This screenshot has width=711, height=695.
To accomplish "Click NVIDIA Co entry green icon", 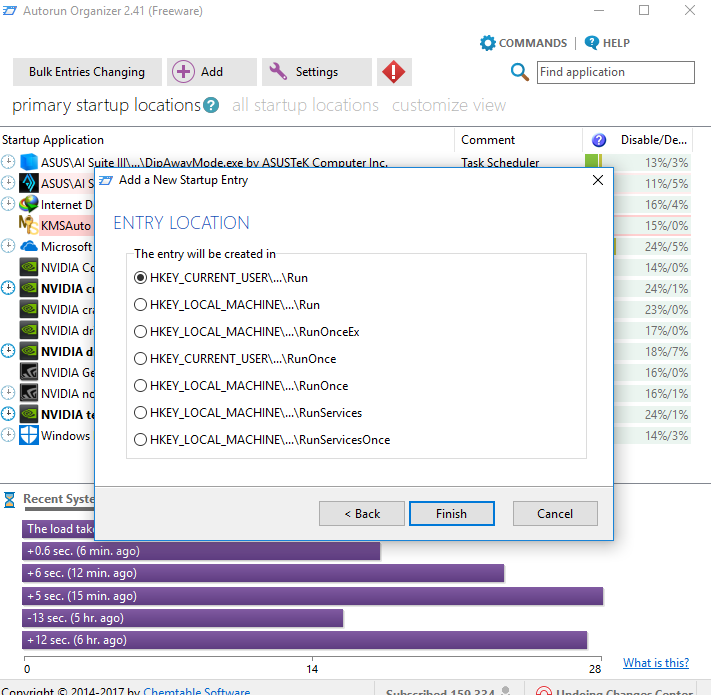I will coord(29,267).
